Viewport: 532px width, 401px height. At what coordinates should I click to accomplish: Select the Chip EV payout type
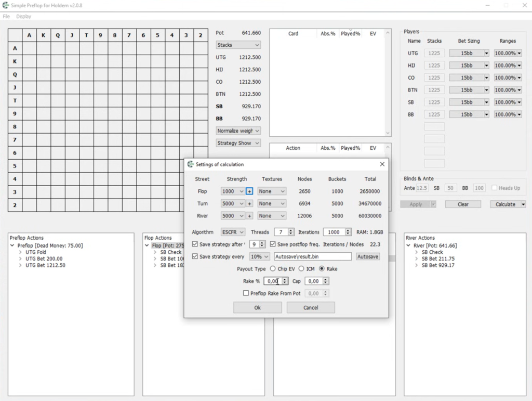tap(273, 268)
